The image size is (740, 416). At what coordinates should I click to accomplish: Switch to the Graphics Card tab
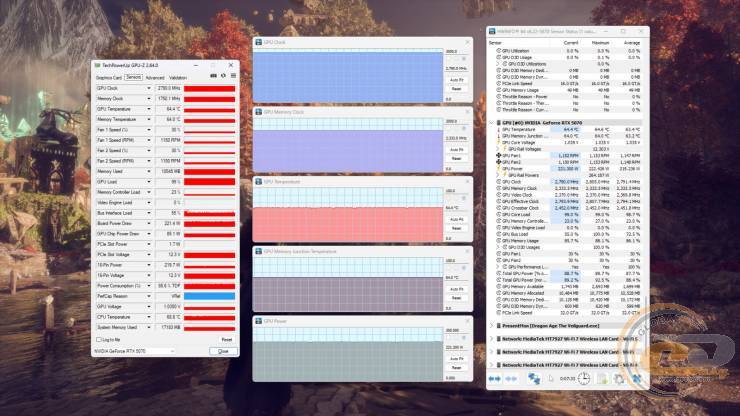[x=109, y=77]
